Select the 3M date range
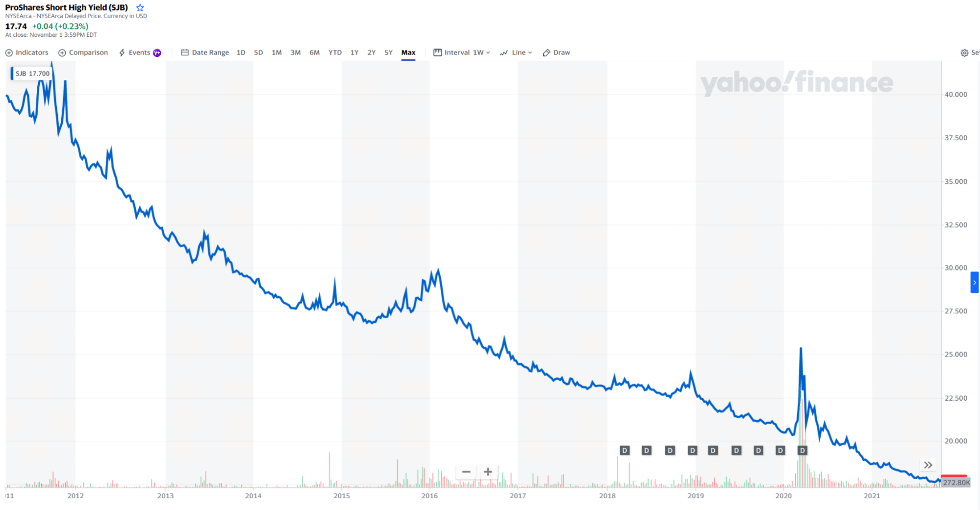The height and width of the screenshot is (510, 980). (295, 52)
